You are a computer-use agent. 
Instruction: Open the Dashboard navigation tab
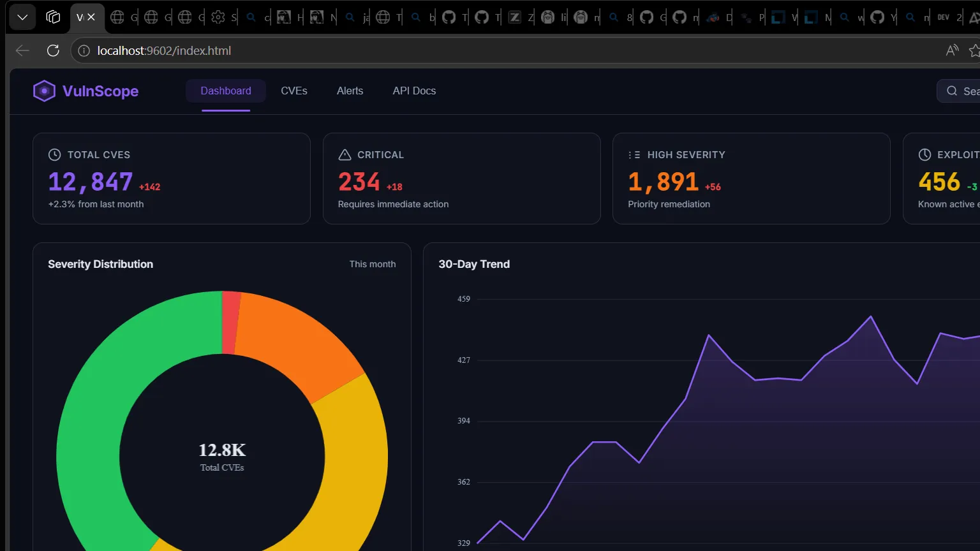[x=226, y=91]
